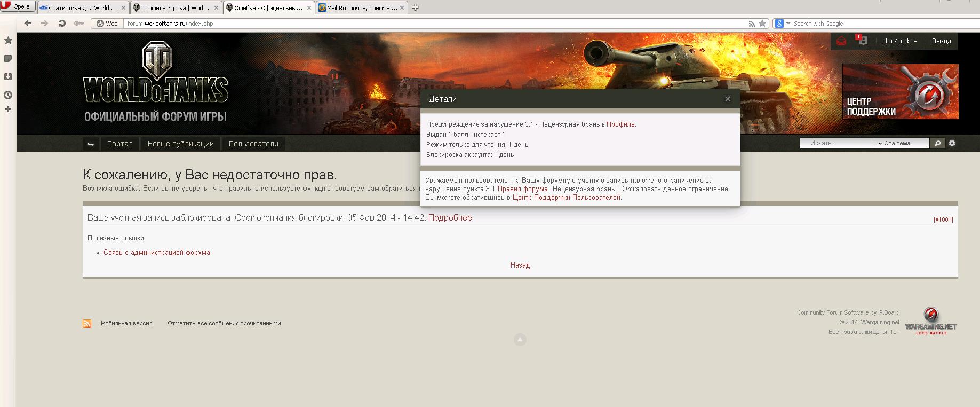Open advanced search gear icon
Image resolution: width=980 pixels, height=407 pixels.
pos(952,143)
